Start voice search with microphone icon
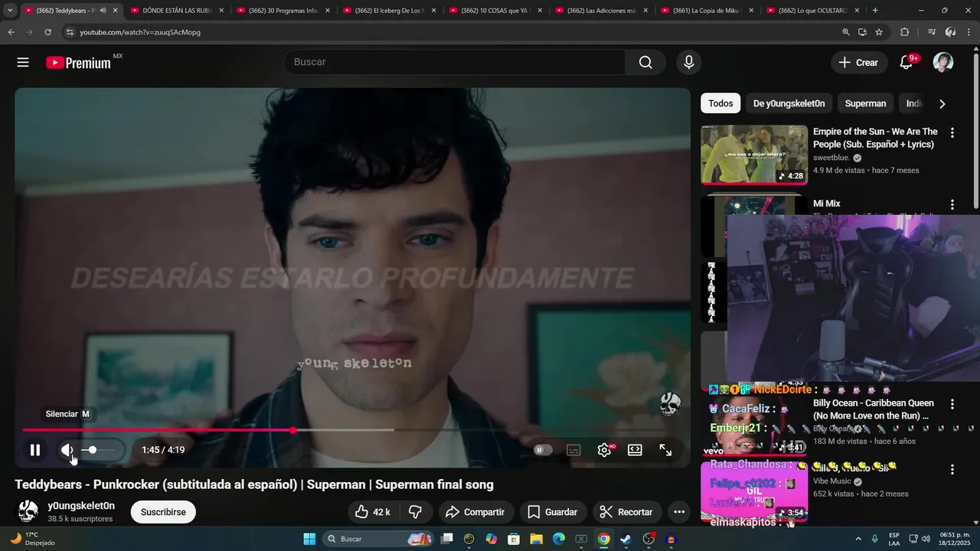The width and height of the screenshot is (980, 551). click(689, 63)
